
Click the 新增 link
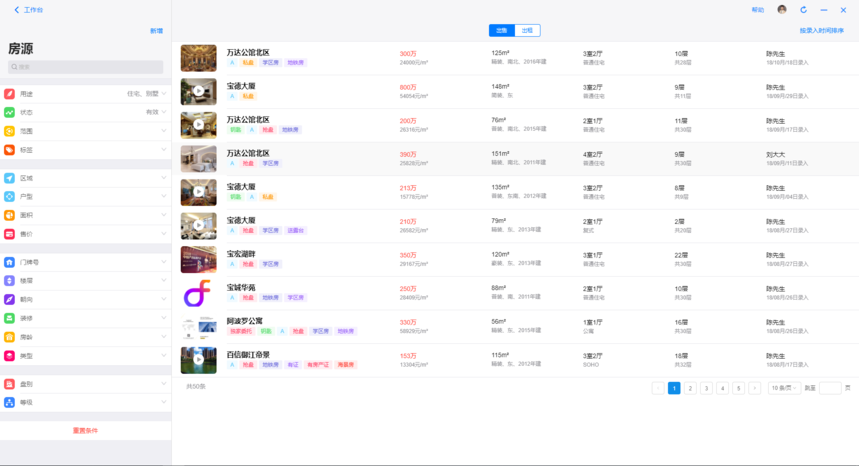pyautogui.click(x=156, y=31)
